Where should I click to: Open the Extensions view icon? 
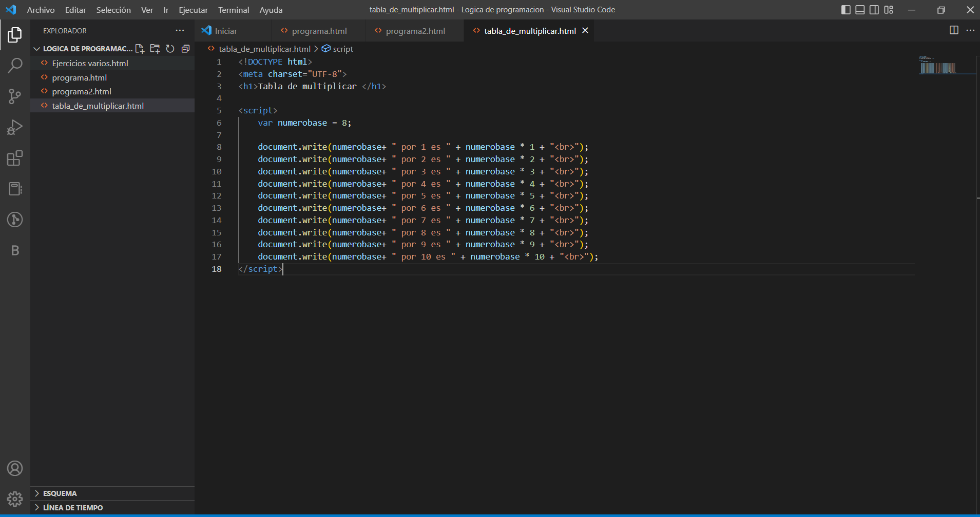point(15,158)
